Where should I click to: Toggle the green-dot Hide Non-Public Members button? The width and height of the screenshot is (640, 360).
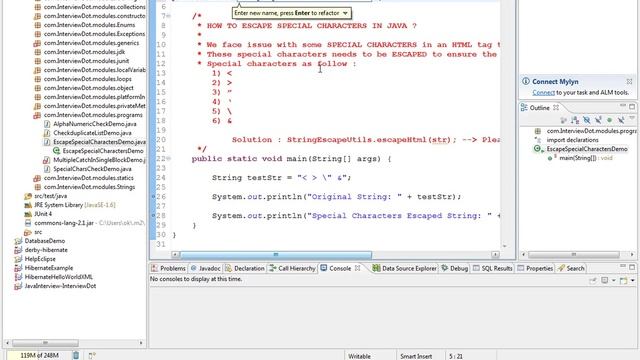pyautogui.click(x=609, y=120)
